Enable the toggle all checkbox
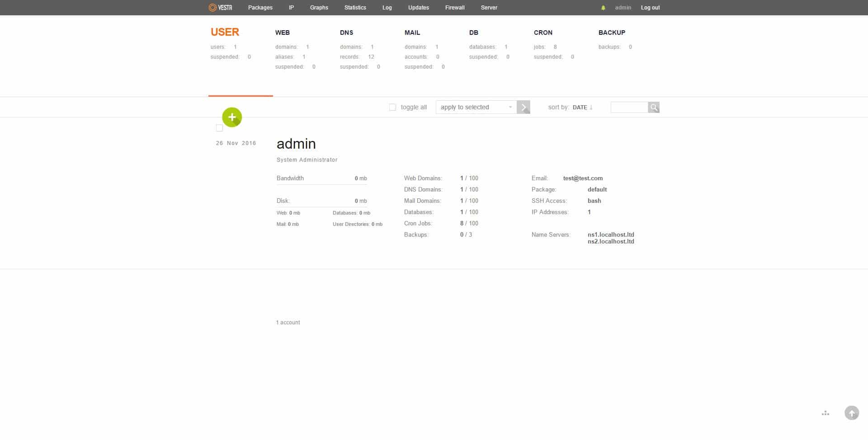The width and height of the screenshot is (868, 440). coord(392,107)
